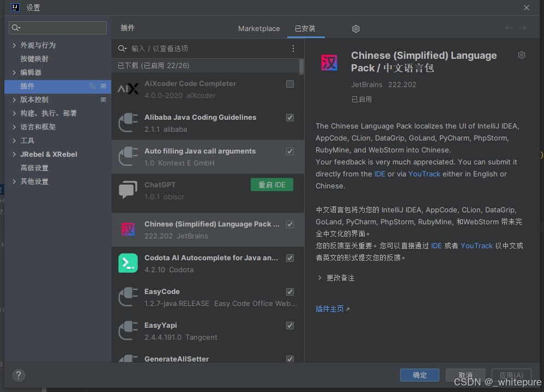
Task: Disable Alibaba Java Coding Guidelines checkbox
Action: coord(290,118)
